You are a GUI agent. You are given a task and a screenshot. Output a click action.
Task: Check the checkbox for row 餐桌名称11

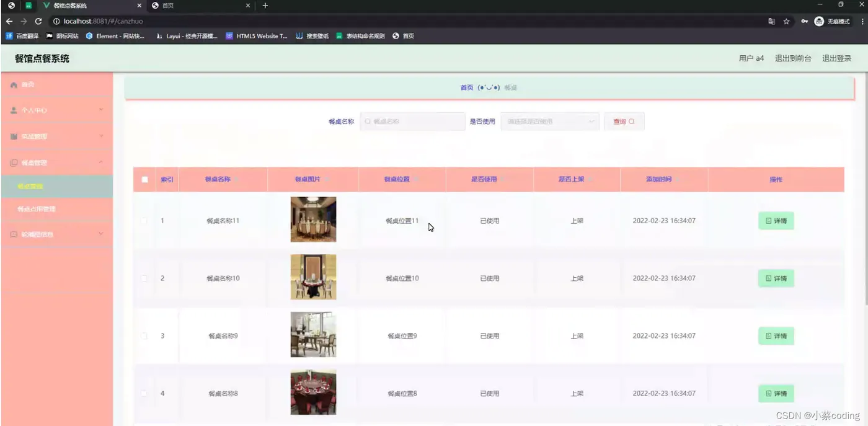(x=144, y=221)
